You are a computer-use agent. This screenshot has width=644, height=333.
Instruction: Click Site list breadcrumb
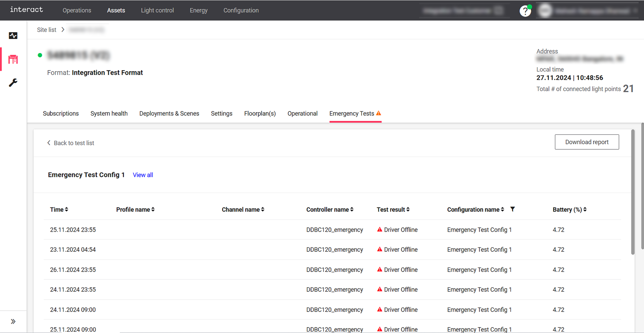tap(46, 30)
